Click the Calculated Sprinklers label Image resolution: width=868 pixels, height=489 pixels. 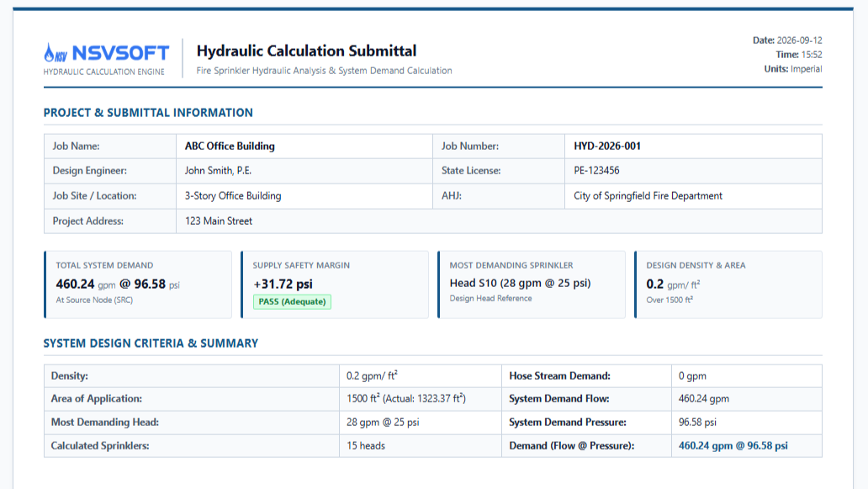(99, 446)
